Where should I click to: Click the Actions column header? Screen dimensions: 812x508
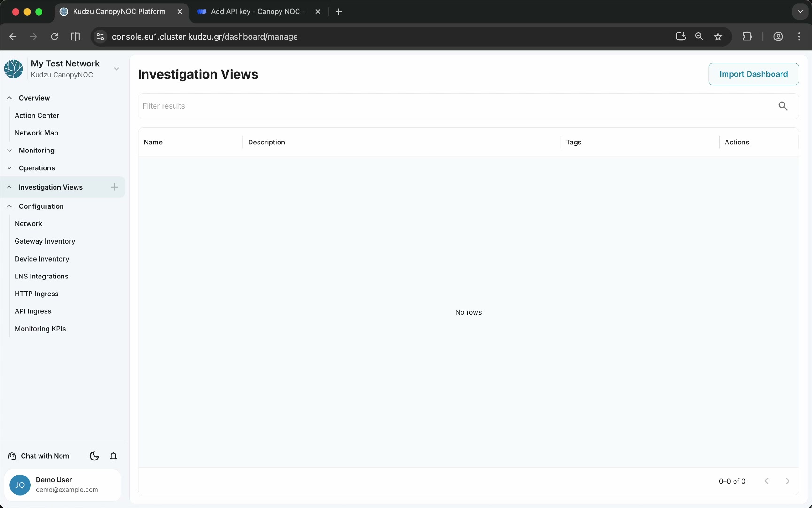point(736,142)
